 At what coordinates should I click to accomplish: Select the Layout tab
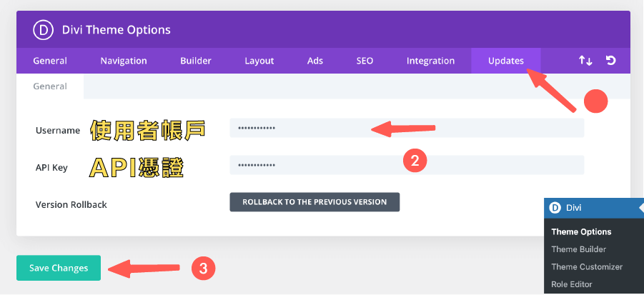259,61
